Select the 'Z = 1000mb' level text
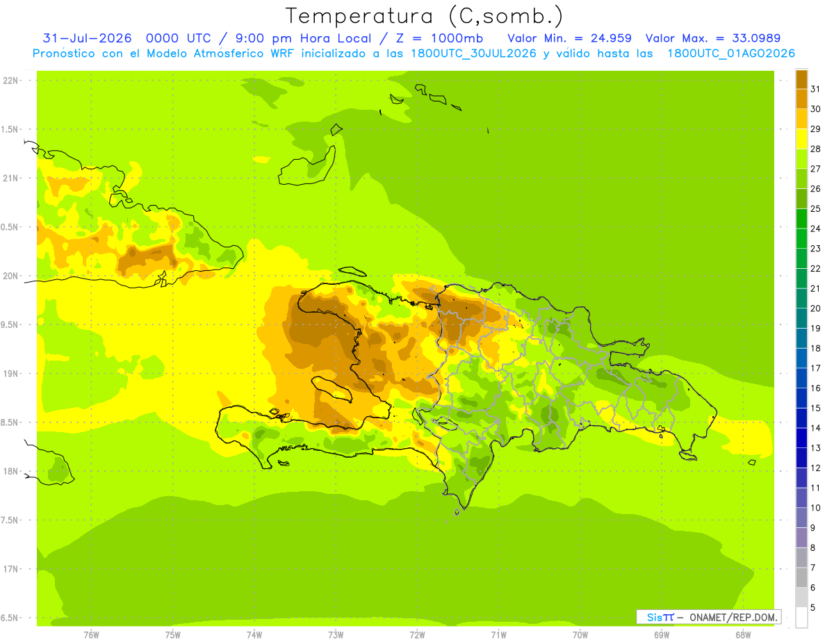The image size is (834, 644). tap(439, 38)
